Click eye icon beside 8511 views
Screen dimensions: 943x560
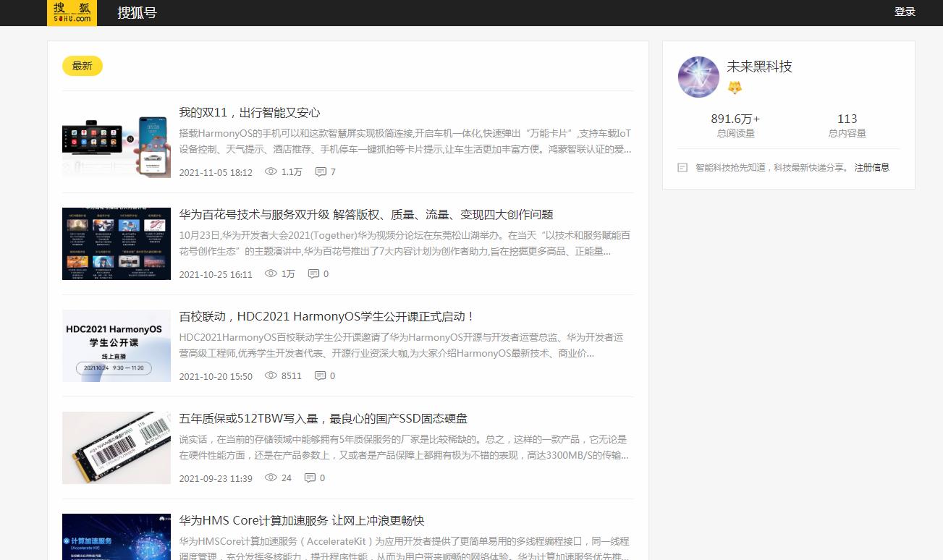click(x=271, y=376)
